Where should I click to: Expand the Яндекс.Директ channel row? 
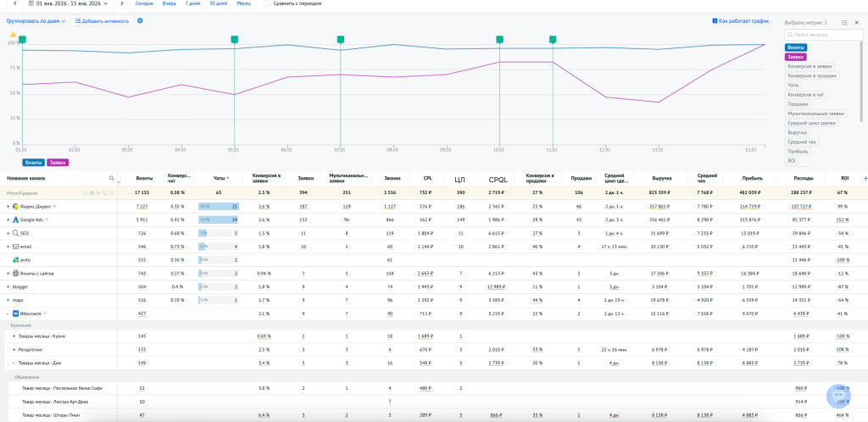(x=8, y=206)
